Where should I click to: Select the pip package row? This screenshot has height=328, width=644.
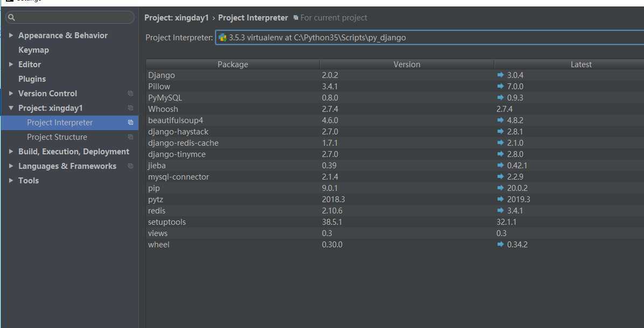coord(395,188)
